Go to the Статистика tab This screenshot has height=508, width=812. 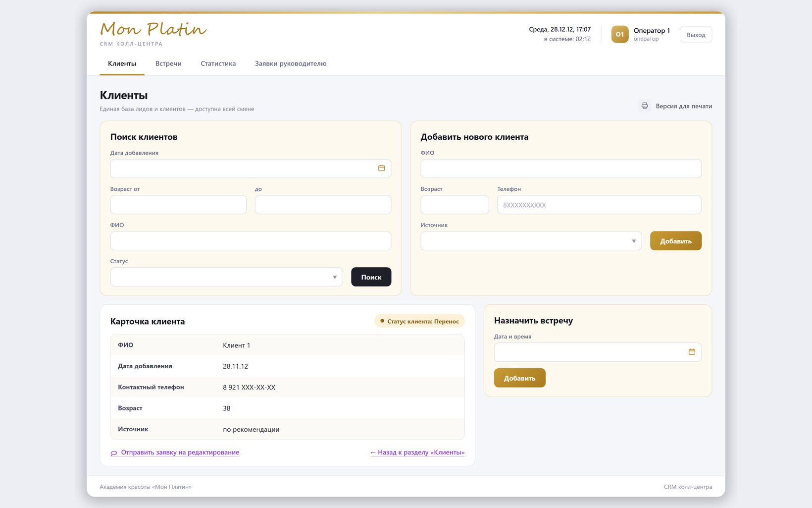(x=218, y=64)
